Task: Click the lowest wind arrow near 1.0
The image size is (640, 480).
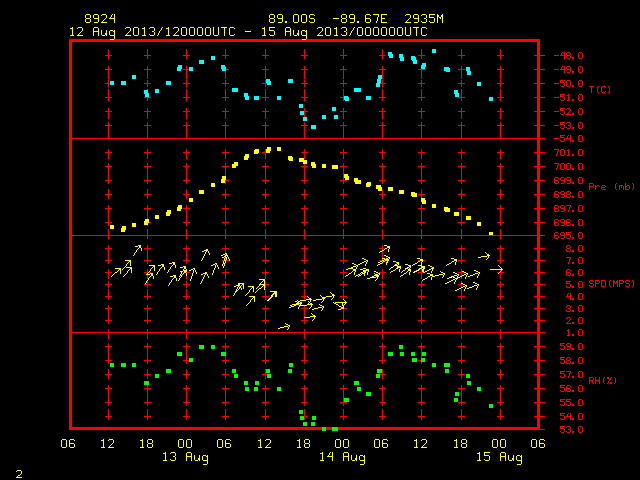Action: point(284,327)
